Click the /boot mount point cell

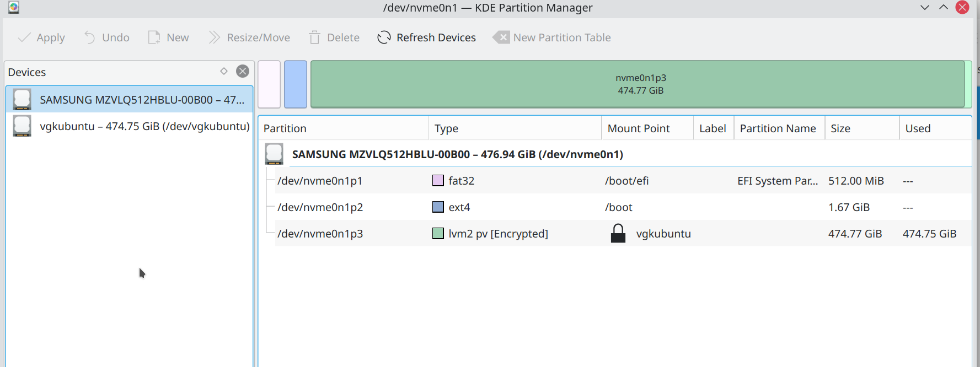[619, 207]
